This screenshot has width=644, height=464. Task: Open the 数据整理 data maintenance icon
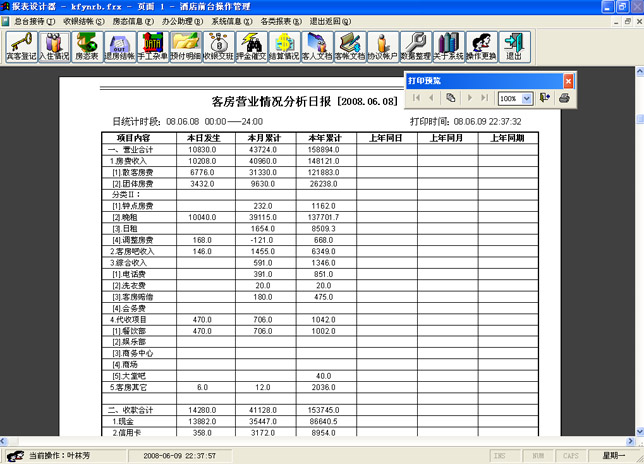(416, 46)
